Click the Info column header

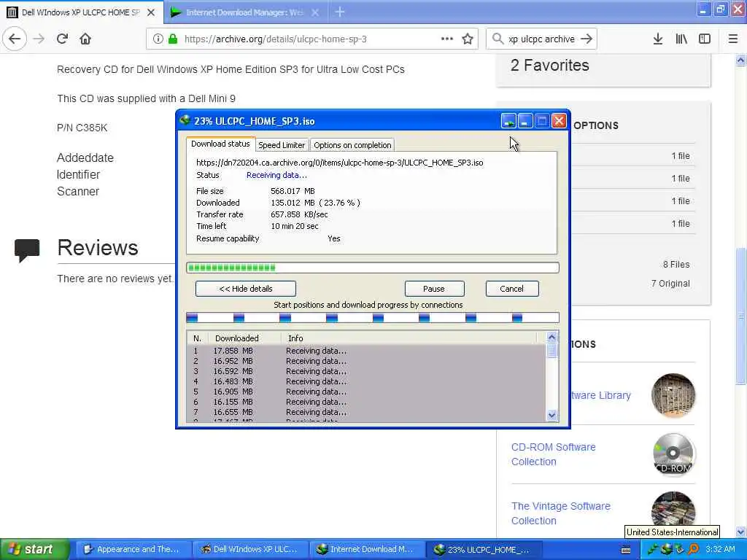coord(410,338)
